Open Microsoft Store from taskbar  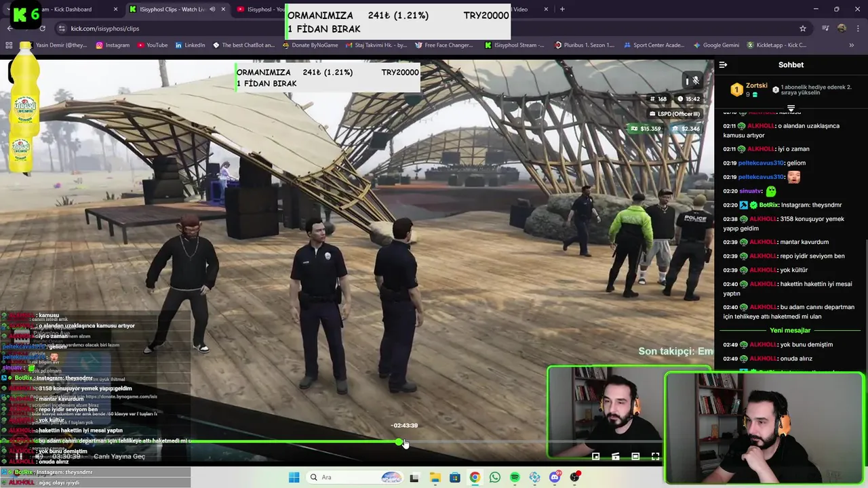pos(455,477)
